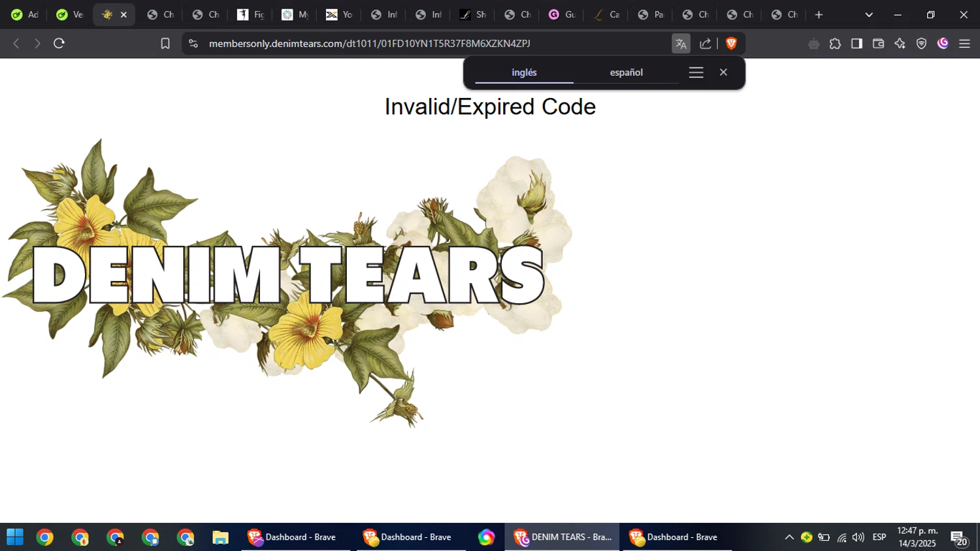980x551 pixels.
Task: Open the volume control in tray
Action: click(858, 537)
